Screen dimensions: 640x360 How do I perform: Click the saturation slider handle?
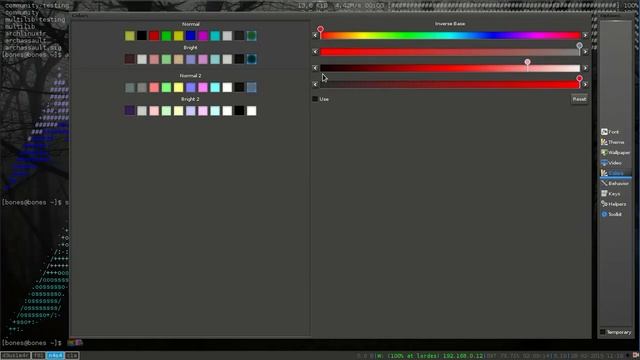(579, 46)
